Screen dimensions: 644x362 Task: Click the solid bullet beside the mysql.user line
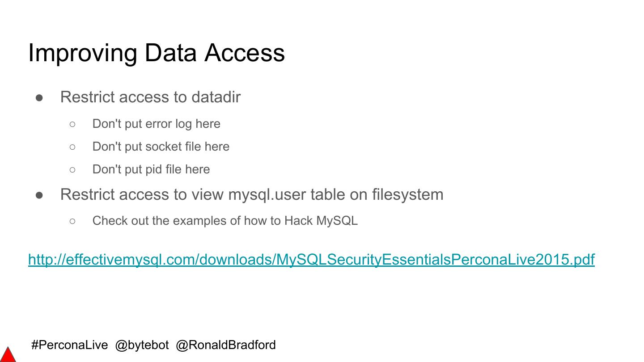tap(39, 195)
